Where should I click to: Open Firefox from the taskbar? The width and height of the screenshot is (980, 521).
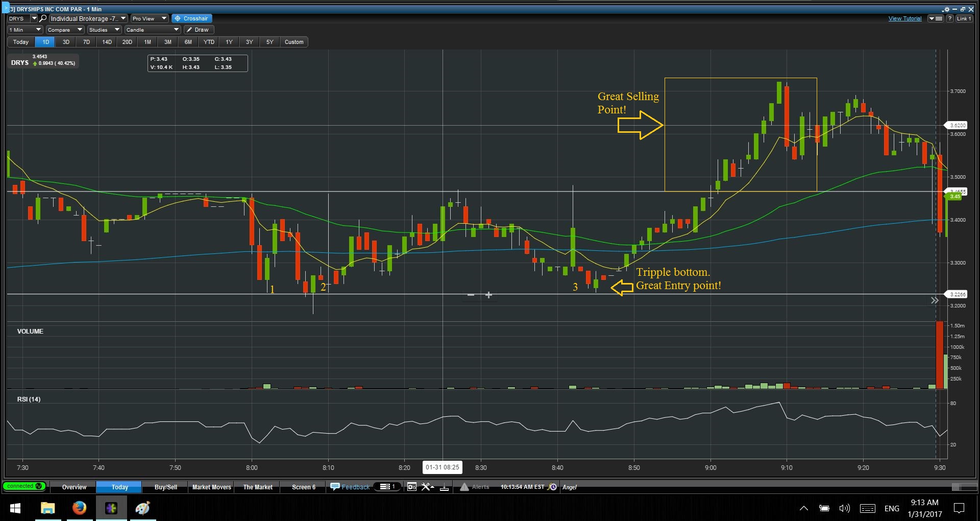coord(79,508)
